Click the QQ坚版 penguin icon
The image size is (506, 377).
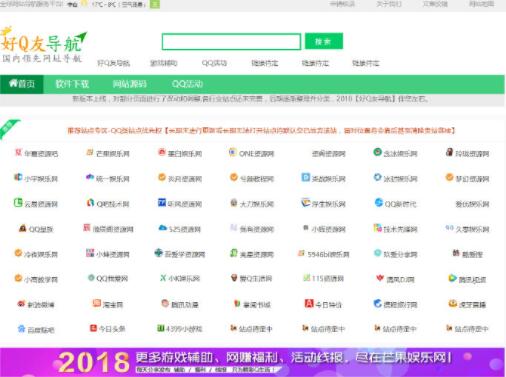(22, 228)
